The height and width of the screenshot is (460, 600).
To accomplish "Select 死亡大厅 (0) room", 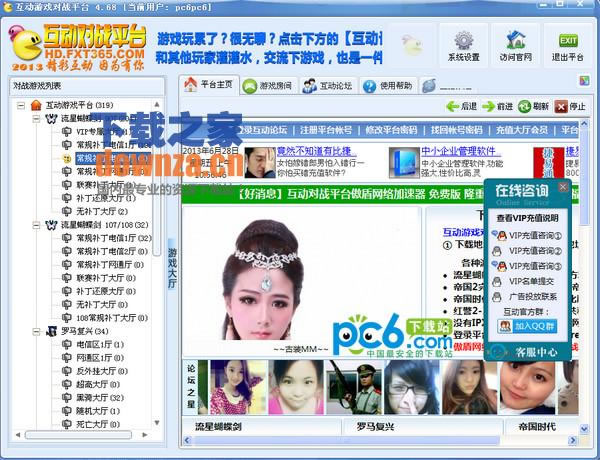I will click(98, 424).
